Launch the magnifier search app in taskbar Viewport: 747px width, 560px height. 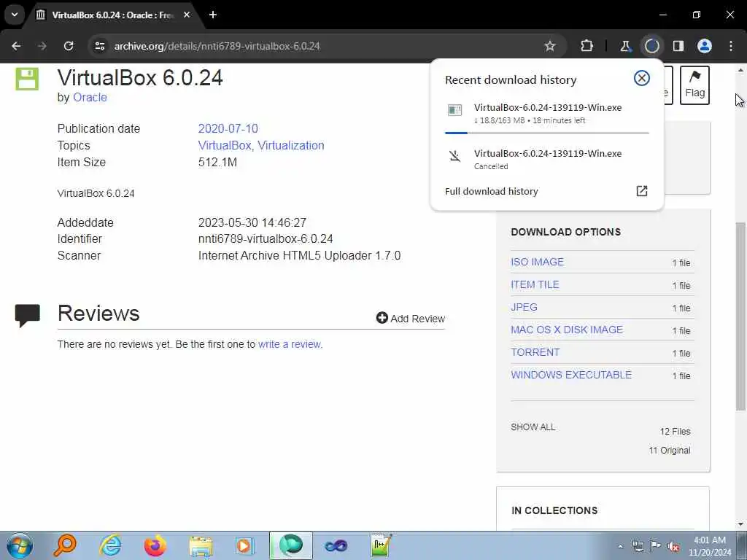coord(65,545)
